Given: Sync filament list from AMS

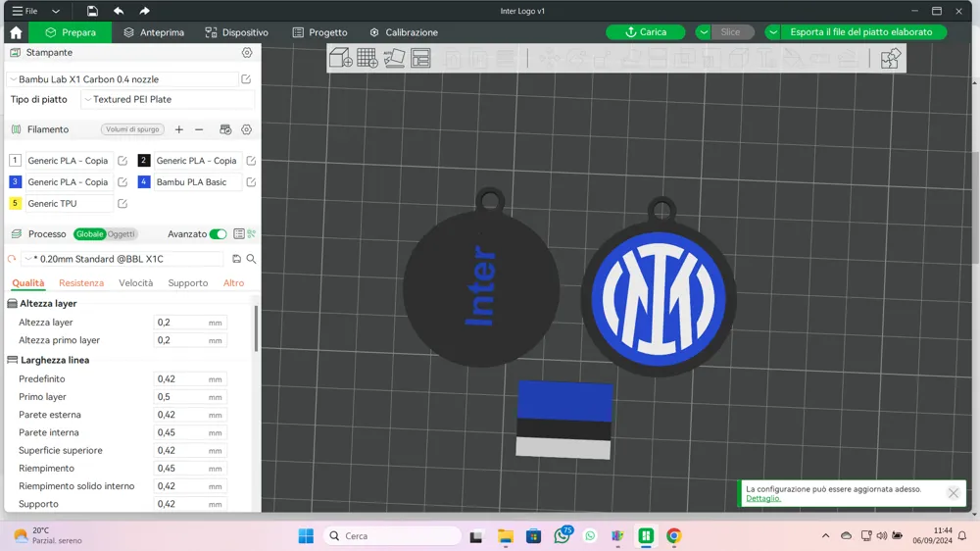Looking at the screenshot, I should click(x=225, y=129).
